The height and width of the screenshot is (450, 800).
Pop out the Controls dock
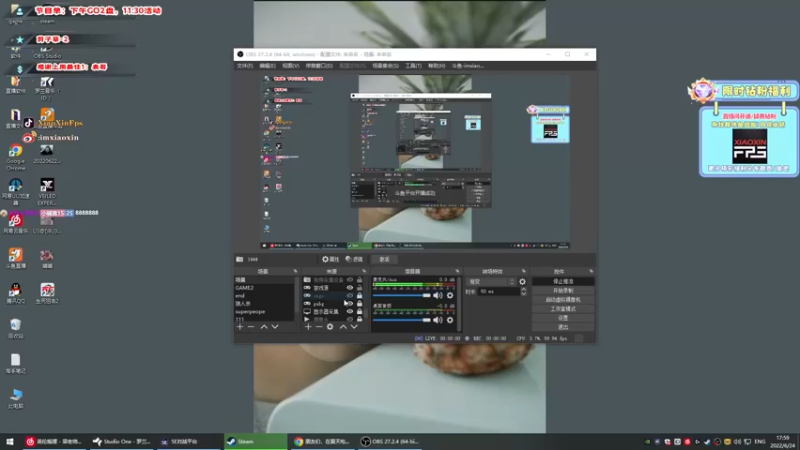pyautogui.click(x=591, y=271)
